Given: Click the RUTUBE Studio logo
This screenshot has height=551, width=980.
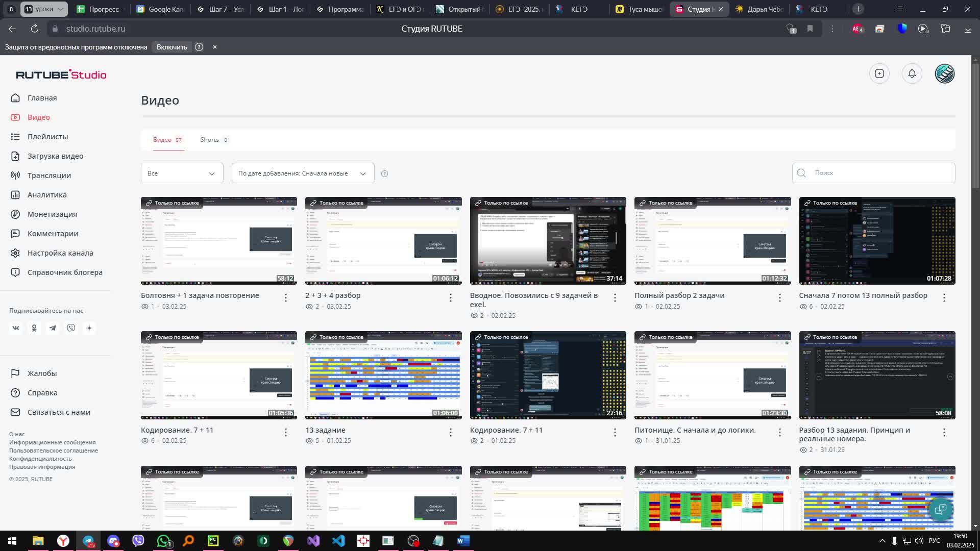Looking at the screenshot, I should 61,74.
